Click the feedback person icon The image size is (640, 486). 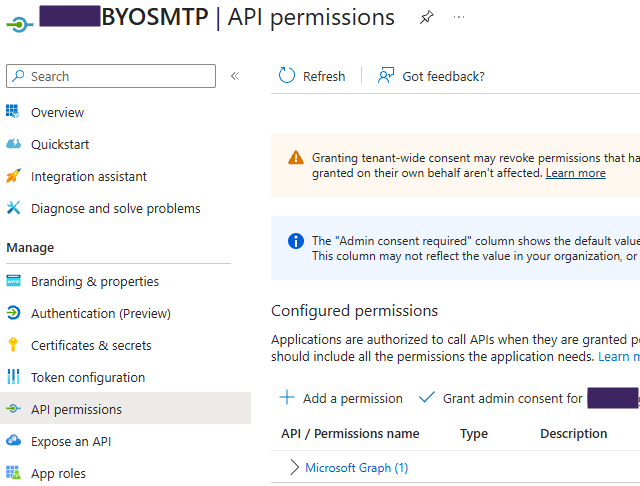pyautogui.click(x=386, y=75)
